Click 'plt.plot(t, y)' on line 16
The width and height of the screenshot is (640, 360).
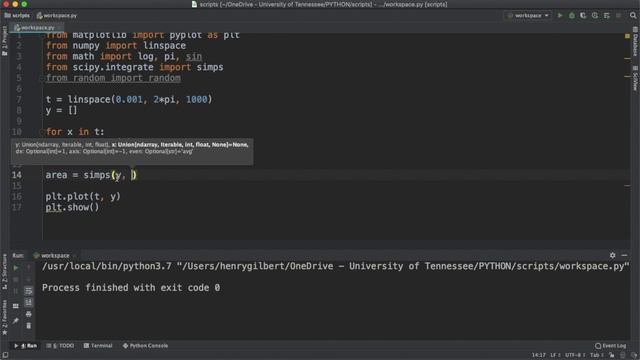pyautogui.click(x=83, y=196)
